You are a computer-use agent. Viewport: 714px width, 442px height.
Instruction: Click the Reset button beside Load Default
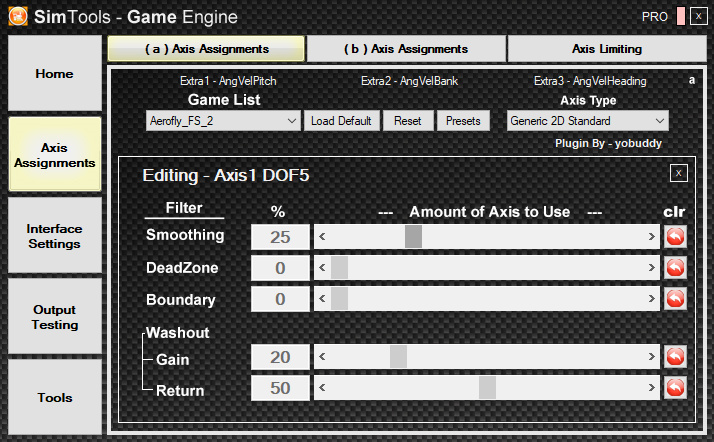click(407, 121)
